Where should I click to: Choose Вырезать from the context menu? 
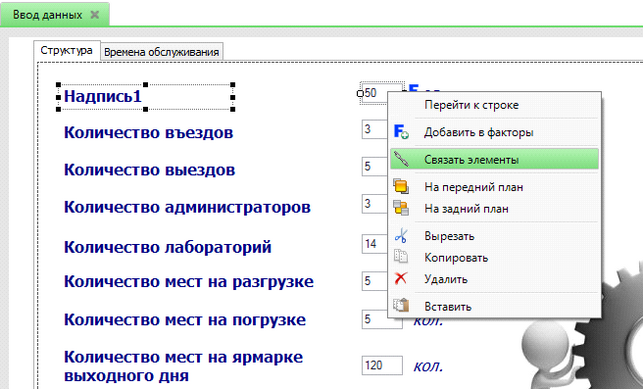pyautogui.click(x=494, y=236)
